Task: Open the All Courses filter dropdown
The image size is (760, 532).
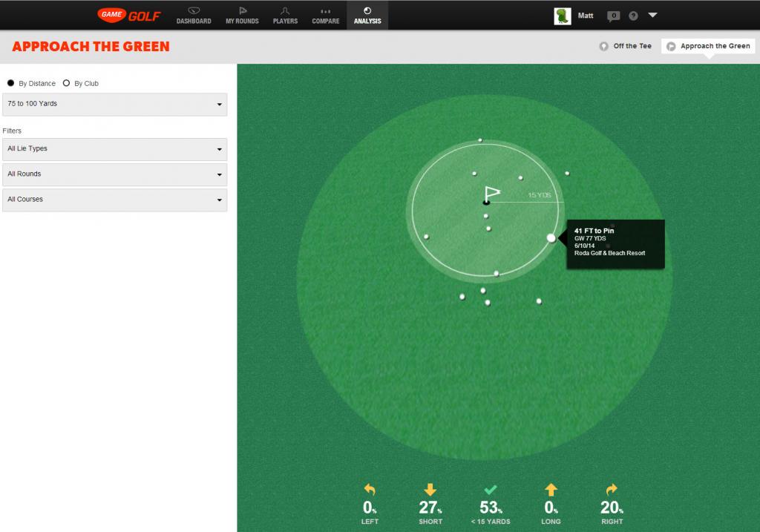Action: point(115,200)
